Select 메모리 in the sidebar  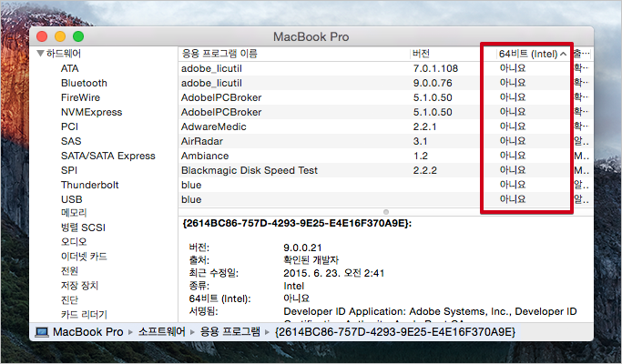tap(74, 213)
